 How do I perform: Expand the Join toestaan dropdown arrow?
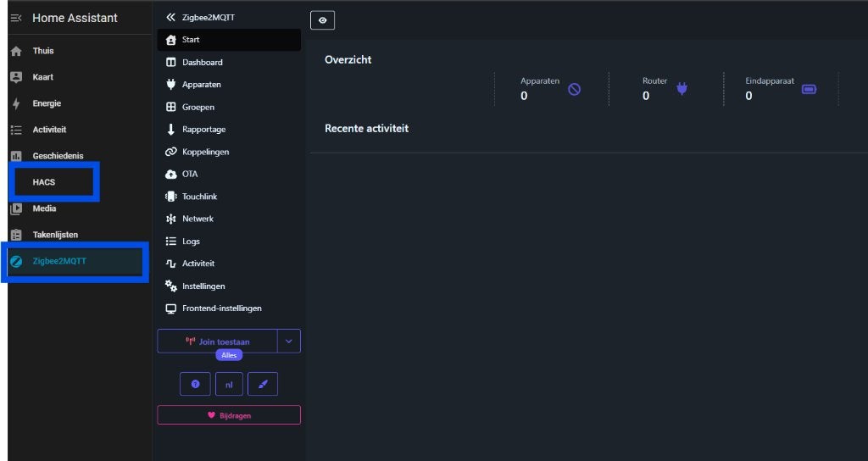point(289,342)
